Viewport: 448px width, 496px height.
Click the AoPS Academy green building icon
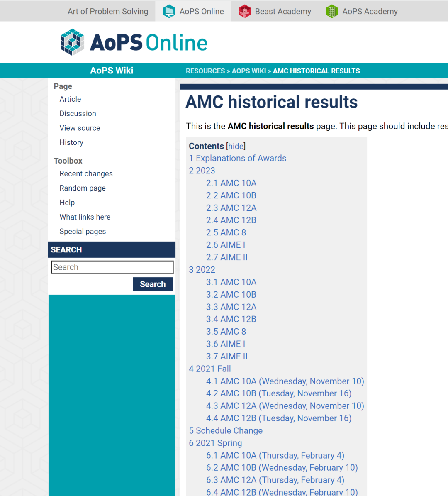pyautogui.click(x=332, y=11)
